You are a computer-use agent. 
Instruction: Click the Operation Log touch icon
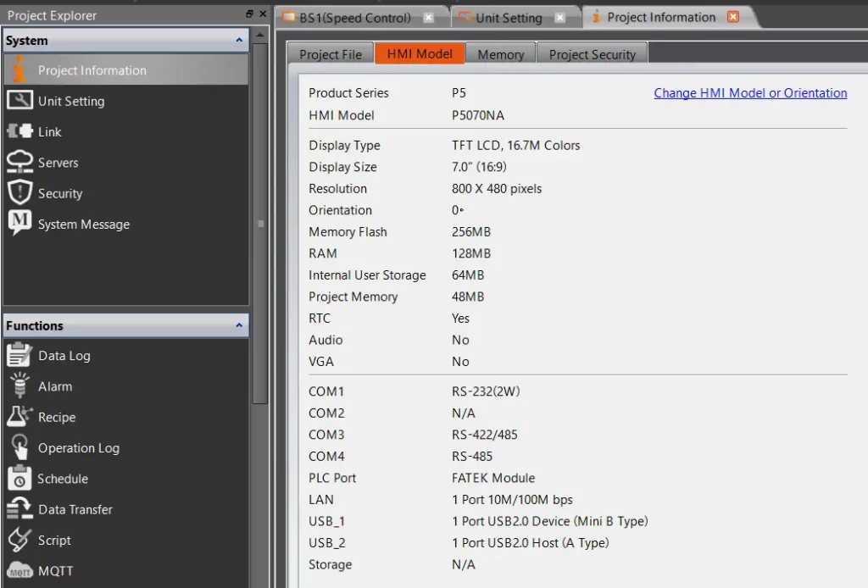[x=19, y=447]
